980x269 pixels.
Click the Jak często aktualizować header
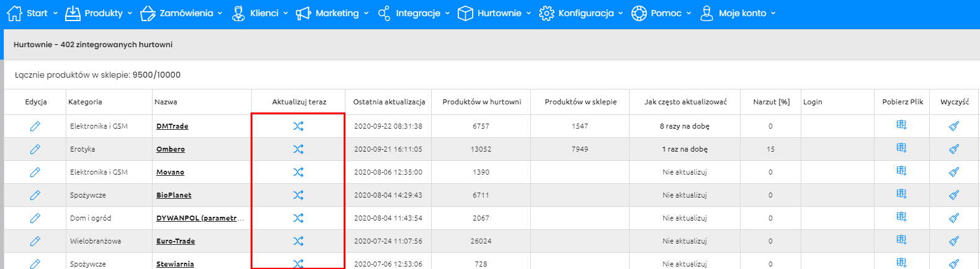(x=685, y=102)
